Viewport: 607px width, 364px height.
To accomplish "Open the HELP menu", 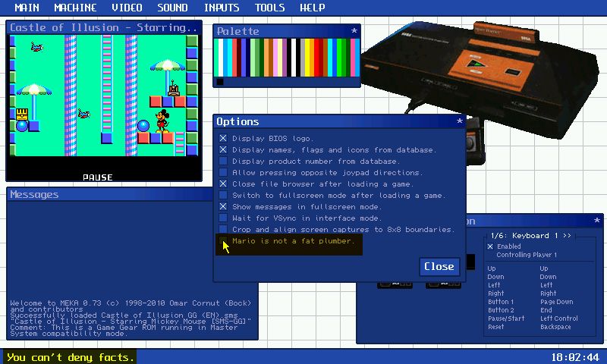I will click(x=313, y=8).
